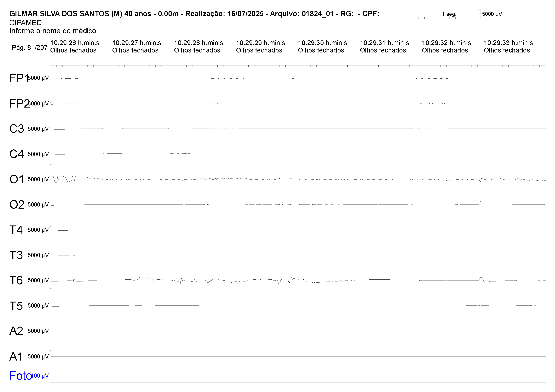The image size is (555, 392).
Task: Click the 10:29:32 timestamp
Action: tap(446, 43)
